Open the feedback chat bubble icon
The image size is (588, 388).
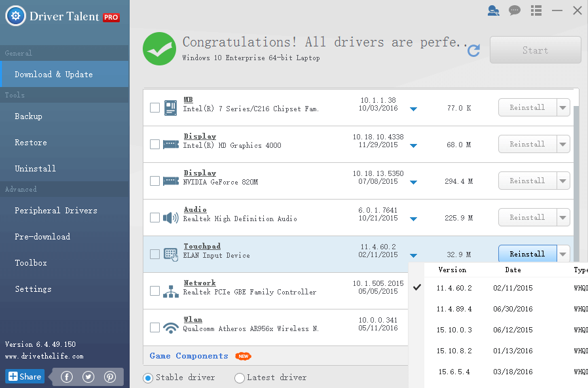click(515, 10)
